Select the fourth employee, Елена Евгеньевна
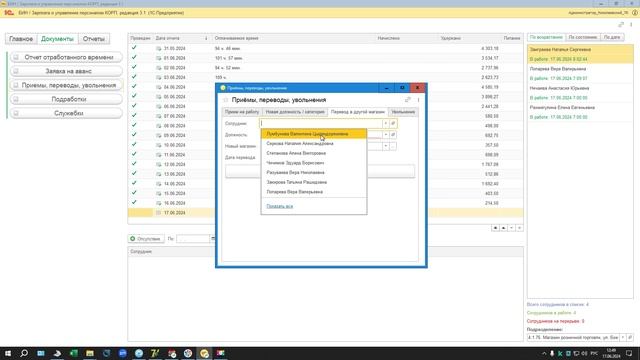640x360 pixels. (x=580, y=112)
